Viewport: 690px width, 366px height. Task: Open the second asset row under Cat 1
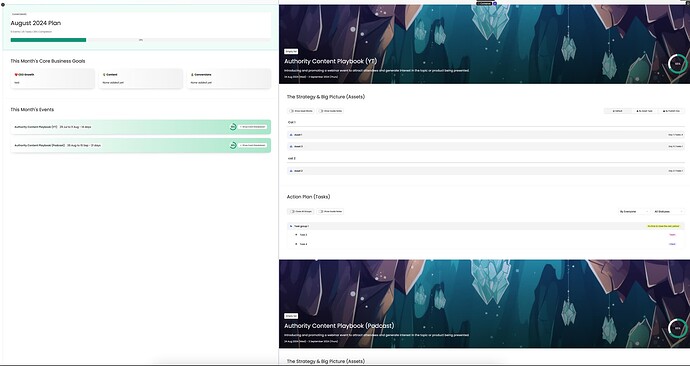tap(486, 146)
